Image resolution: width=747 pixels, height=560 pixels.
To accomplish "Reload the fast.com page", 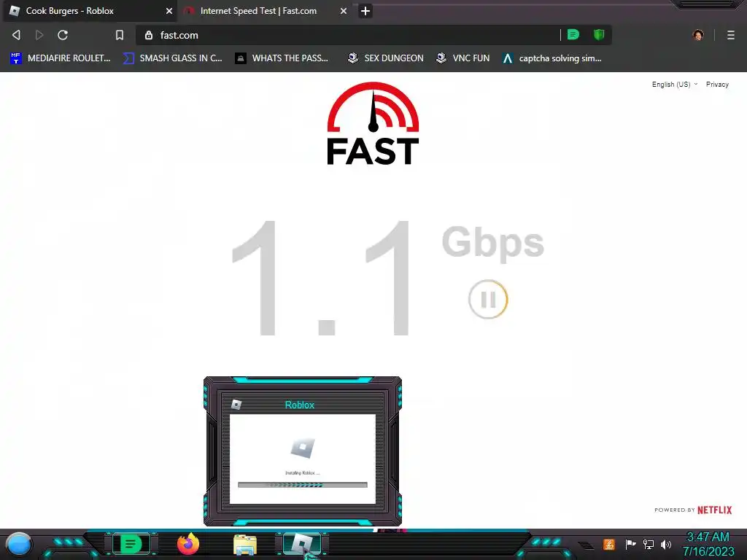I will click(x=63, y=35).
